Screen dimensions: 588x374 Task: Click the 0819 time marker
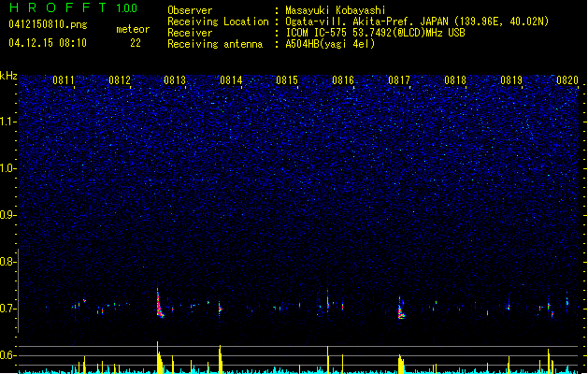pos(511,80)
